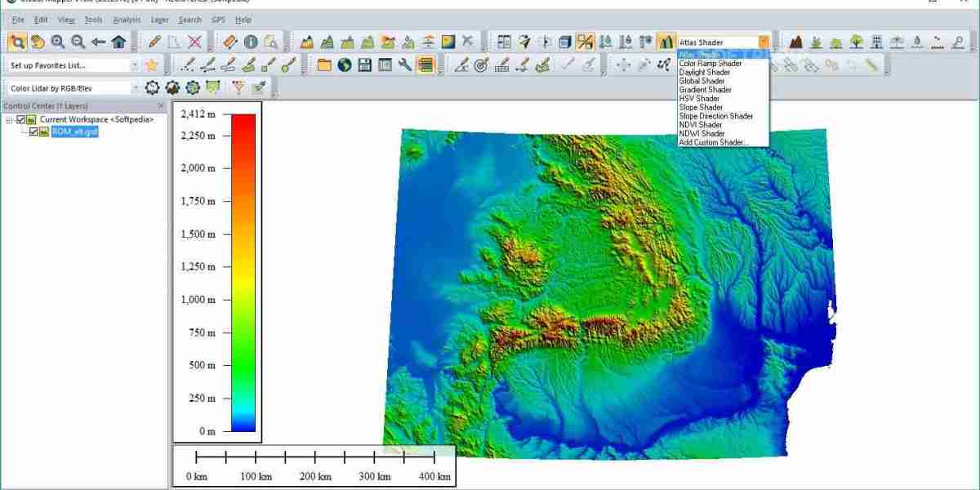
Task: Collapse the Current Workspace tree node
Action: tap(9, 120)
